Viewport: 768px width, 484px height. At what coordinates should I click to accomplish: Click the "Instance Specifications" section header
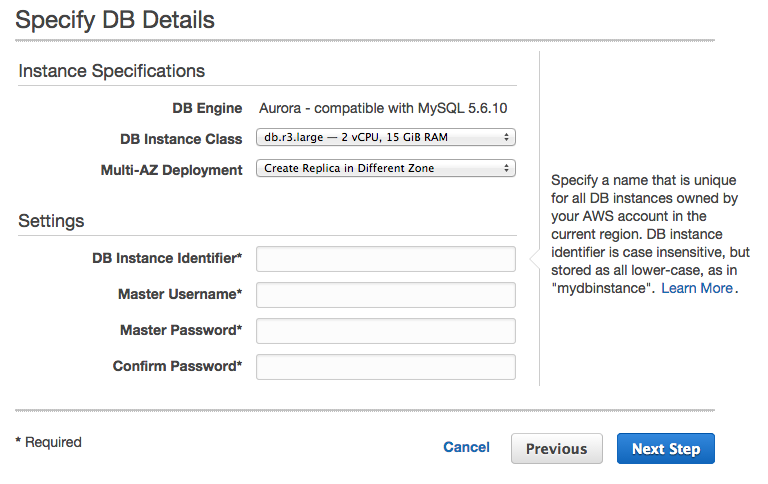pyautogui.click(x=112, y=71)
